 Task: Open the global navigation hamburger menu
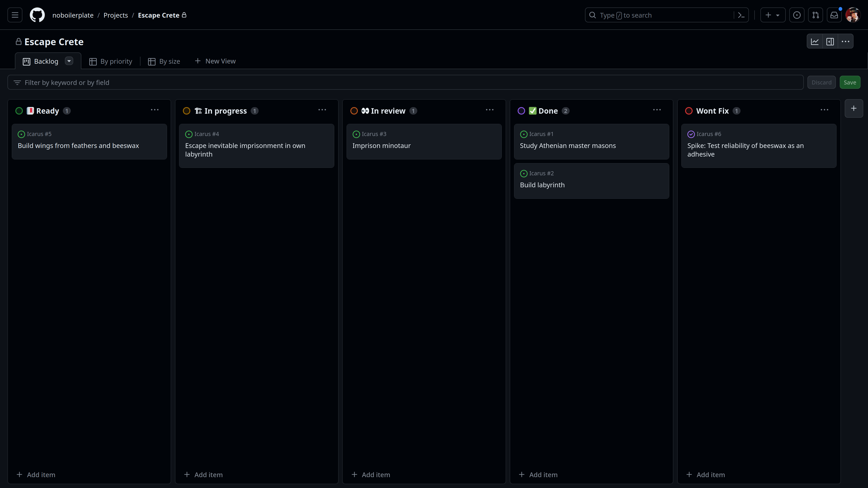click(15, 15)
